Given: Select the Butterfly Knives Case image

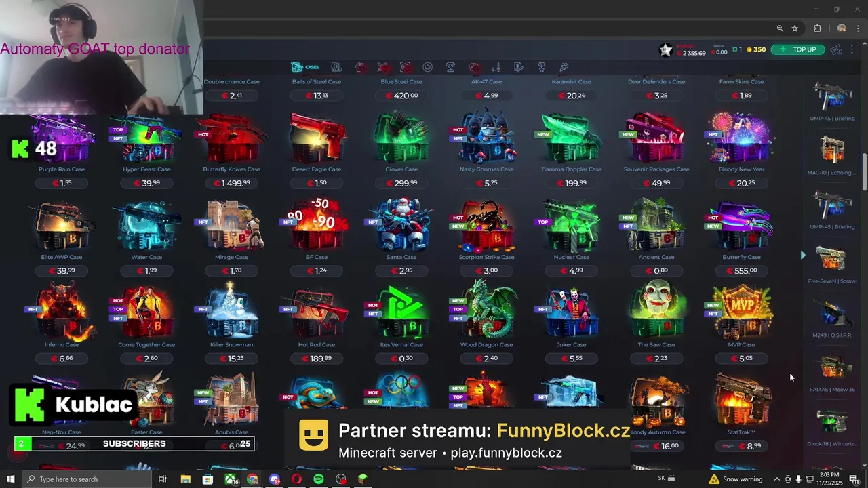Looking at the screenshot, I should 231,139.
